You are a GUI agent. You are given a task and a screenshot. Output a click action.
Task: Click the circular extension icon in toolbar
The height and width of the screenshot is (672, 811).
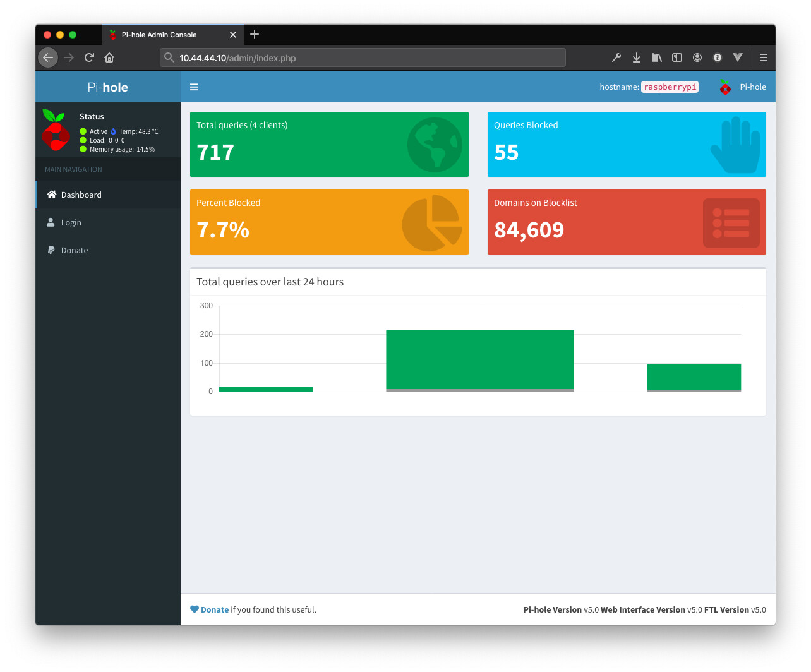point(718,57)
